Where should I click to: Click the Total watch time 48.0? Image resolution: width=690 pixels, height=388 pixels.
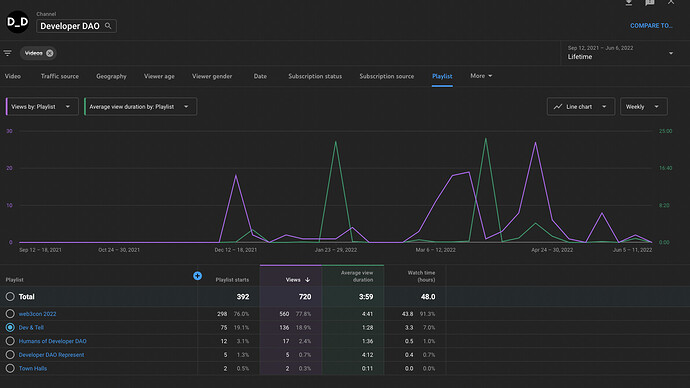428,297
